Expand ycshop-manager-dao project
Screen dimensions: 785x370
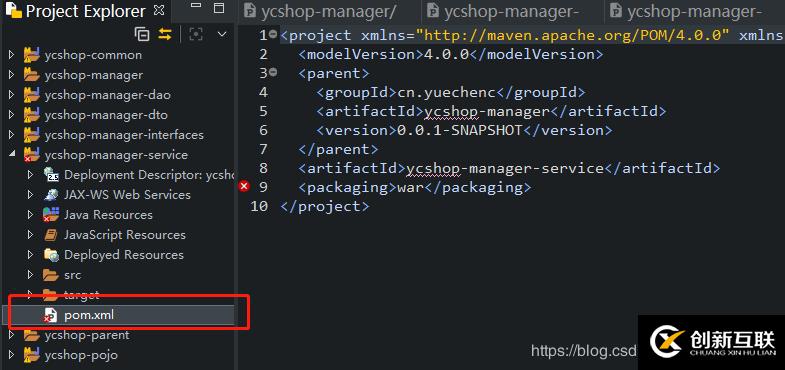click(x=12, y=95)
